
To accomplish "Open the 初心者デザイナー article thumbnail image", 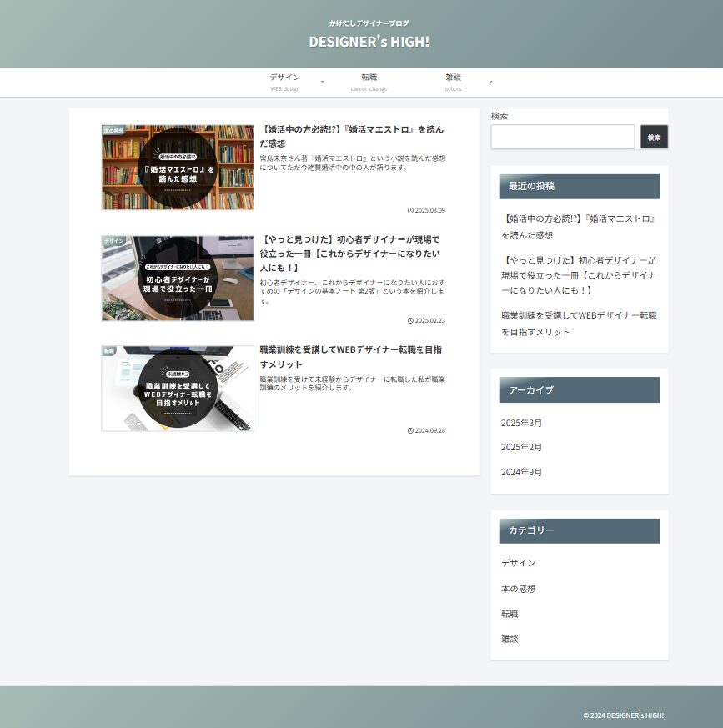I will click(x=178, y=278).
